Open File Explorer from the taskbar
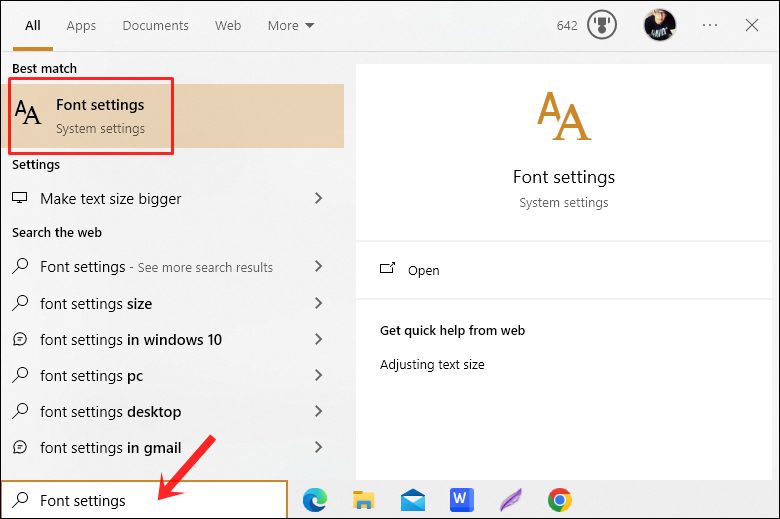 (364, 500)
